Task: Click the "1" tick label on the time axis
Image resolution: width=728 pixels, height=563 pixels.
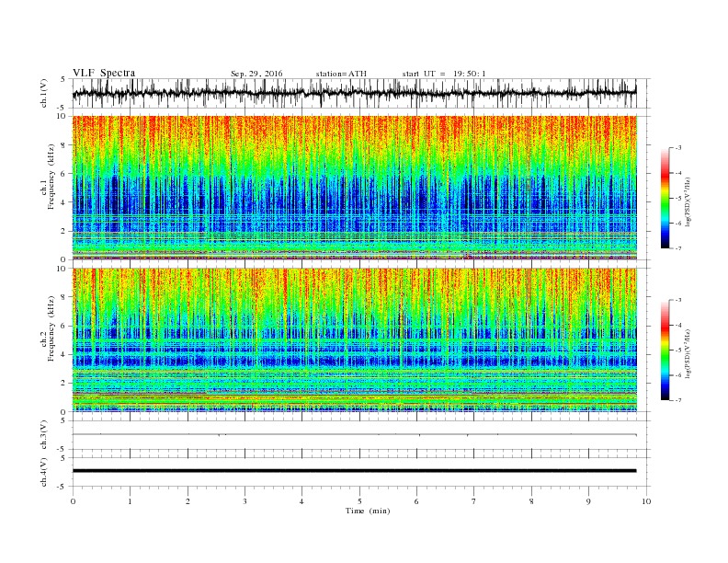Action: coord(131,501)
